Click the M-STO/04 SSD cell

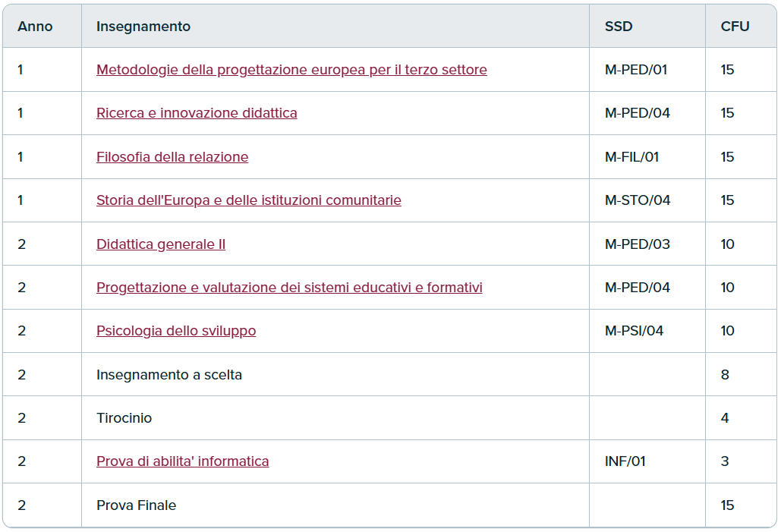[638, 200]
